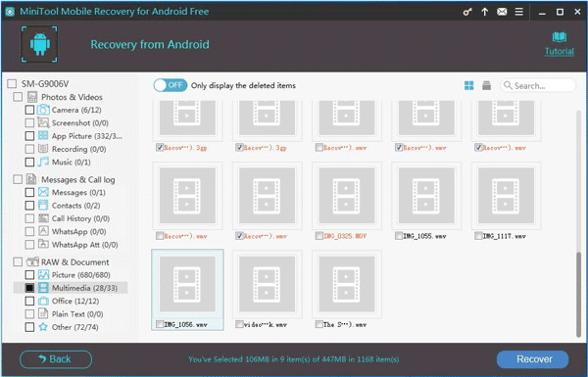Check the Camera (6/12) checkbox
The height and width of the screenshot is (377, 588).
(x=29, y=111)
